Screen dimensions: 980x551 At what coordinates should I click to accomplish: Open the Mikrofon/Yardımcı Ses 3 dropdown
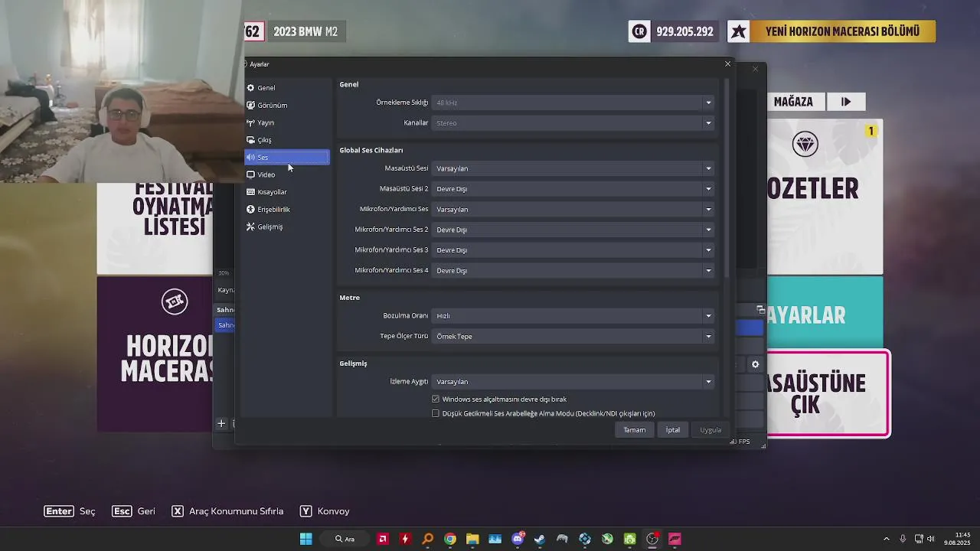[x=573, y=250]
